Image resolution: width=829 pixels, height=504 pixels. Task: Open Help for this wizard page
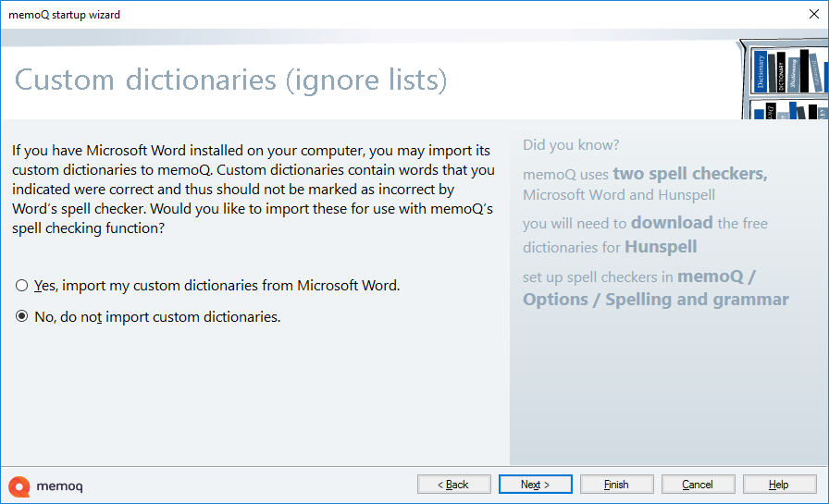pos(779,485)
